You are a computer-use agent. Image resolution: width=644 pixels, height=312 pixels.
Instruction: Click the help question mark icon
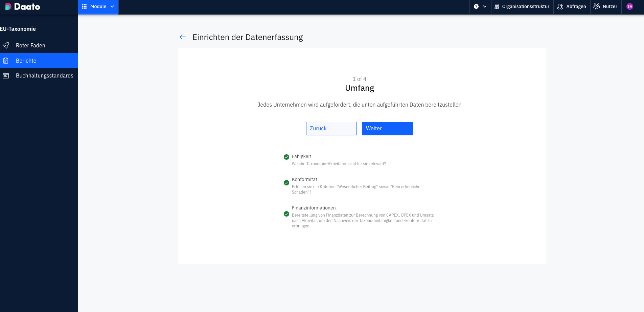click(476, 6)
